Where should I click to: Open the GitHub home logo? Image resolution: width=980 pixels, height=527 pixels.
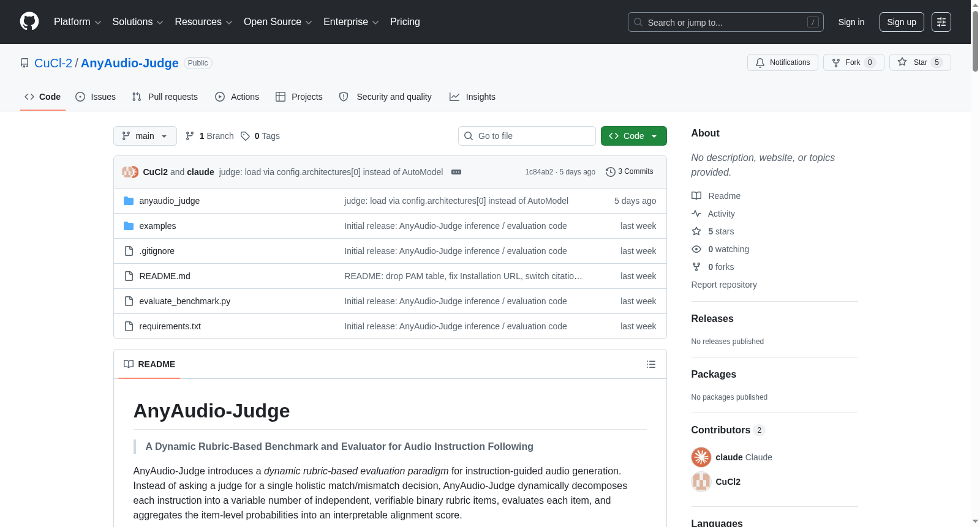(x=29, y=21)
